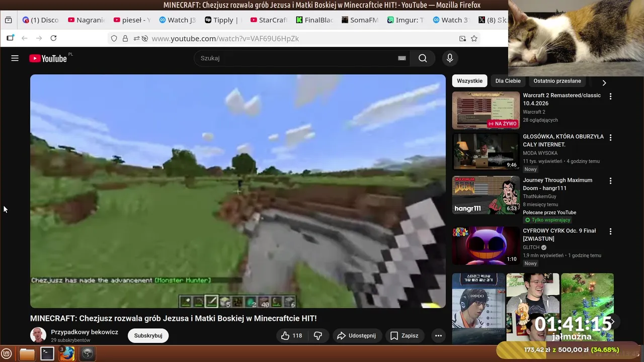This screenshot has width=644, height=362.
Task: Open options for GŁOSÓWKA video
Action: click(x=610, y=137)
